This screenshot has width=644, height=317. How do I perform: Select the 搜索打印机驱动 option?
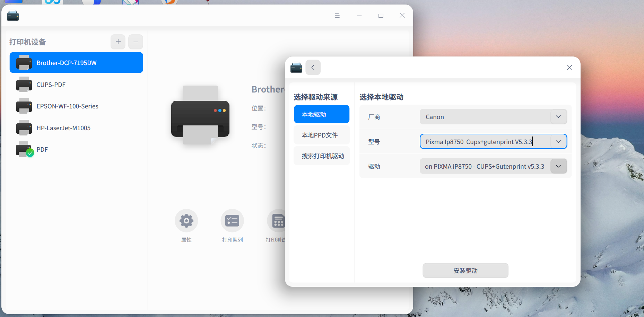pyautogui.click(x=321, y=156)
